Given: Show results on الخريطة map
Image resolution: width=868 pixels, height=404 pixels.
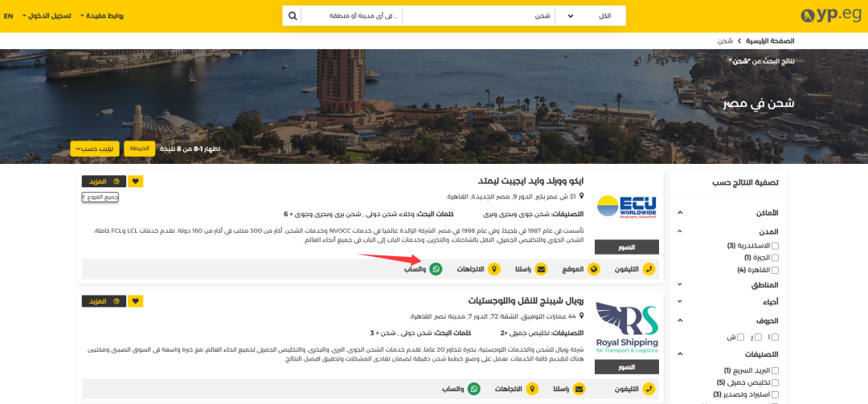Looking at the screenshot, I should click(140, 149).
